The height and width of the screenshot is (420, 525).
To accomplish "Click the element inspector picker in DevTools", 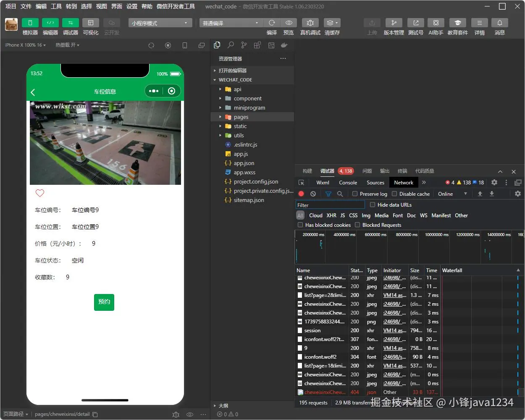I will (301, 183).
